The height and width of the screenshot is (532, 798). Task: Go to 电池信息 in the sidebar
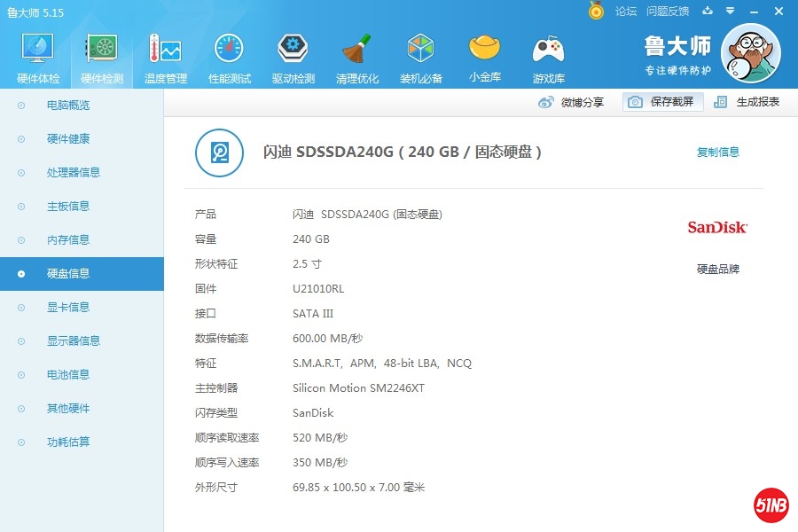[68, 375]
